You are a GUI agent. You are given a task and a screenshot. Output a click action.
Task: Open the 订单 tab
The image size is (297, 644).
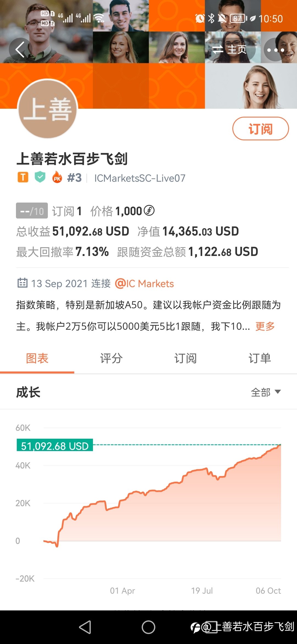tap(260, 359)
